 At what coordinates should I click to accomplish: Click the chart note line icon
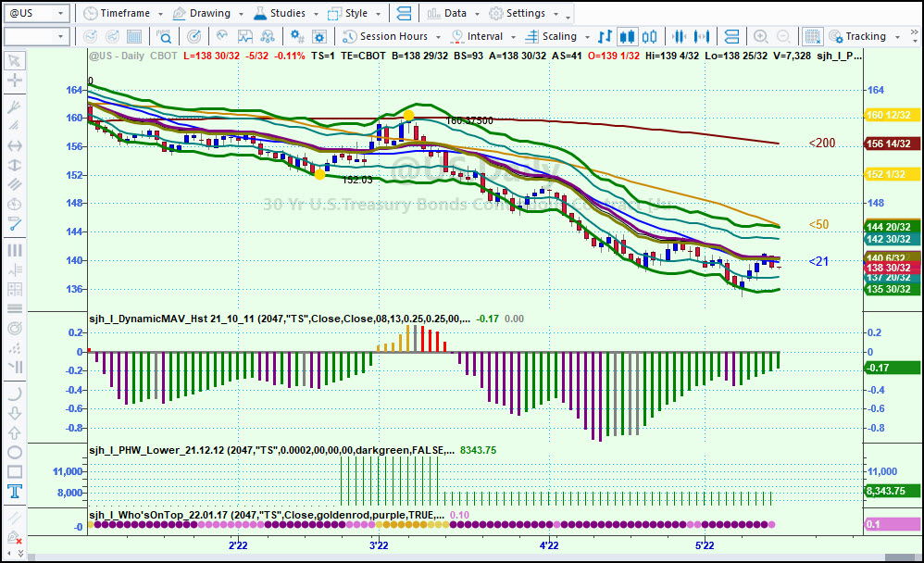click(x=244, y=36)
